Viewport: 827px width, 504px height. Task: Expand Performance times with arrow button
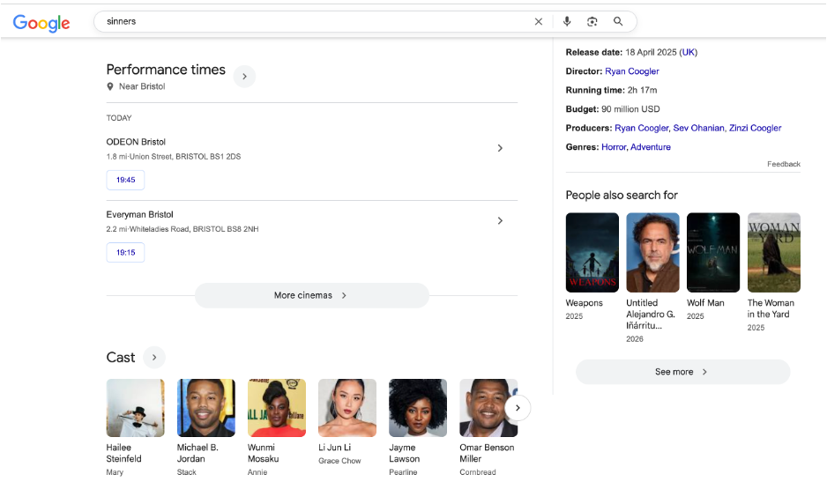tap(245, 77)
